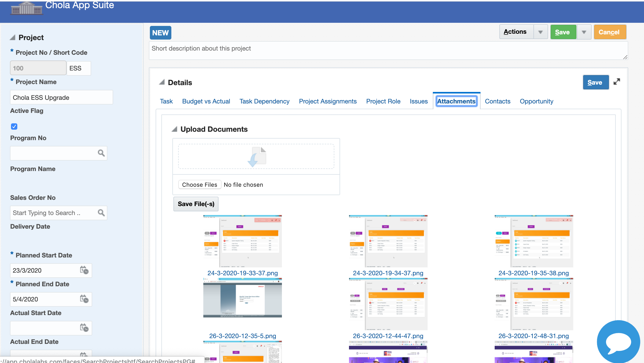Click the Save File(-s) button
The height and width of the screenshot is (363, 644).
196,204
